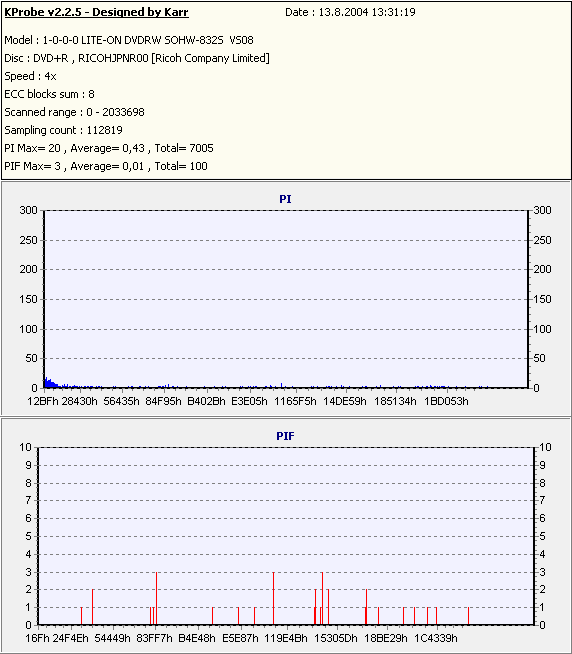Click the PIF chart x-axis label 15305Dh
The image size is (572, 654).
(336, 638)
